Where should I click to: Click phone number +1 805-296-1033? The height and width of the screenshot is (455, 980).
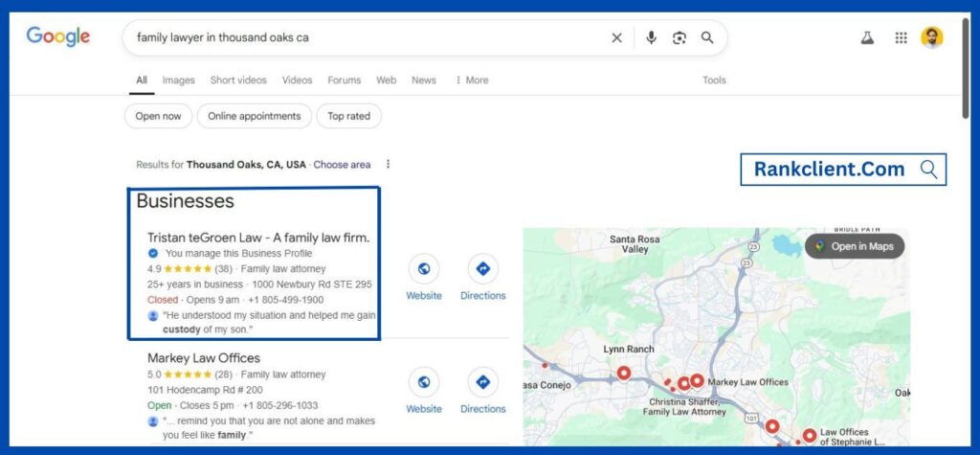point(280,405)
